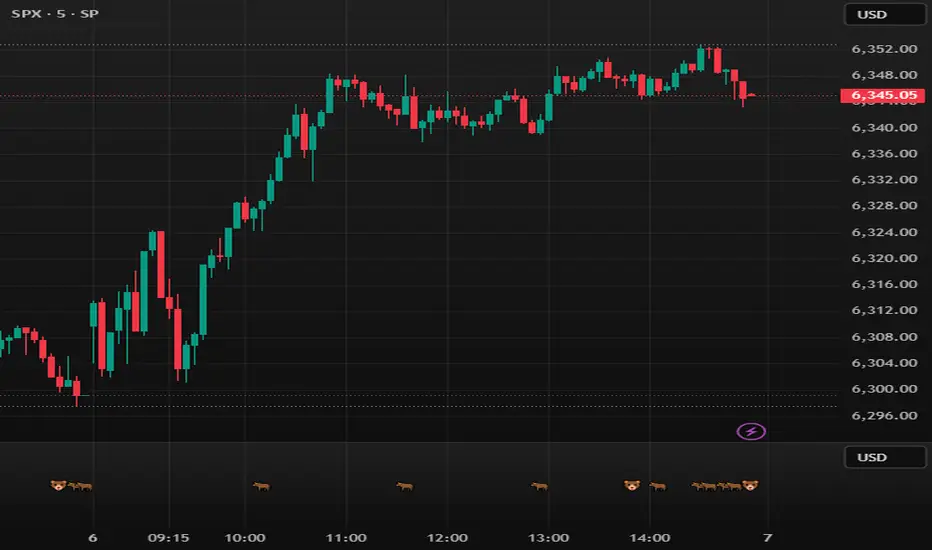Screen dimensions: 932x550
Task: Click the 12:00 time axis label
Action: [447, 538]
